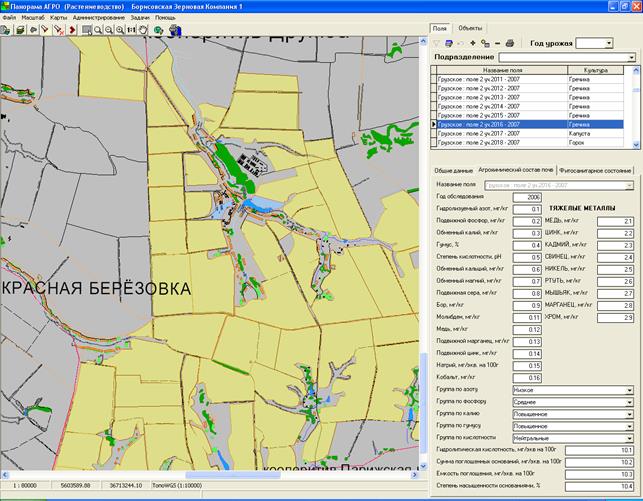Click the blue save icon in fields panel
The image size is (643, 501).
(x=449, y=43)
